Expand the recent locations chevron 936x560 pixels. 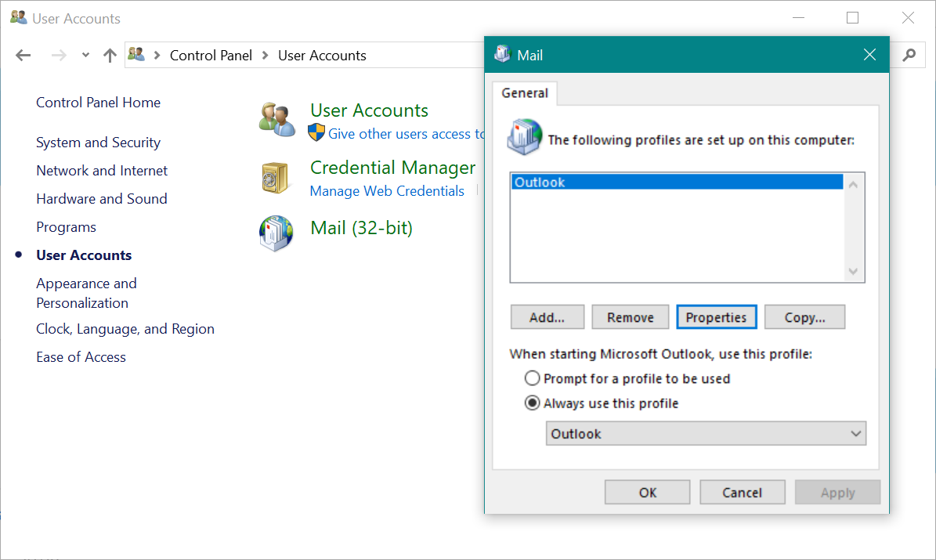(x=85, y=55)
